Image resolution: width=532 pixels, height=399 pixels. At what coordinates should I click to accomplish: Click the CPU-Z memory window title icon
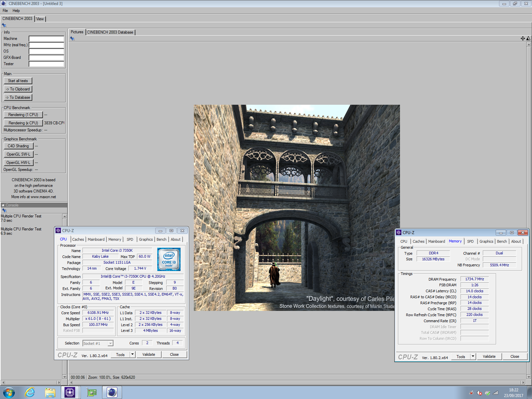point(399,232)
